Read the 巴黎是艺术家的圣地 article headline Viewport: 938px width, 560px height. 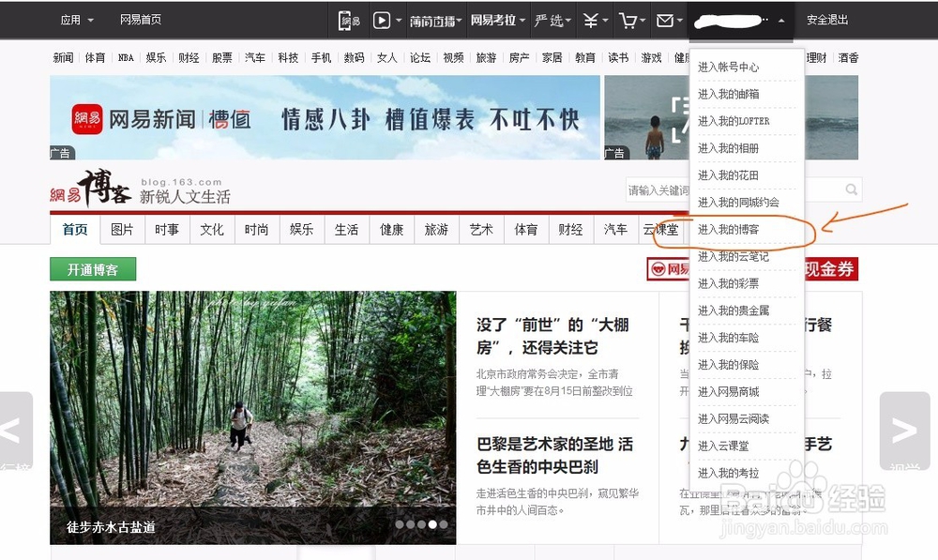coord(554,455)
